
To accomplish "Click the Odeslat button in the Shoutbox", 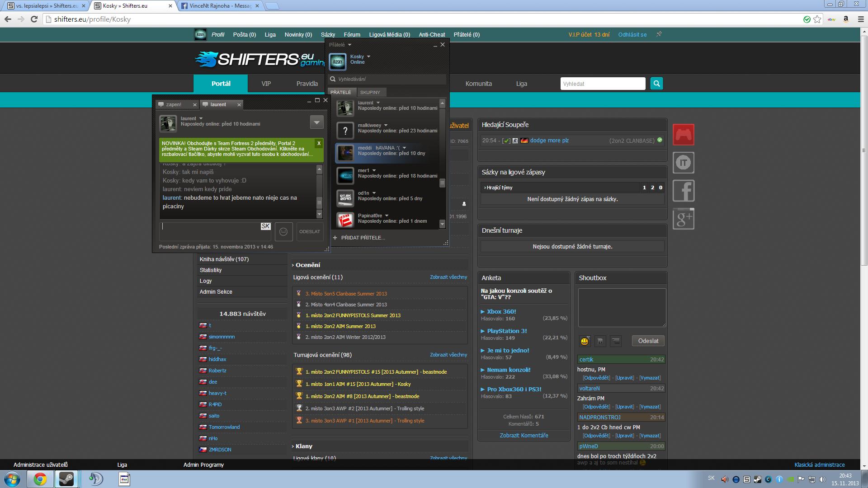I will pyautogui.click(x=648, y=341).
